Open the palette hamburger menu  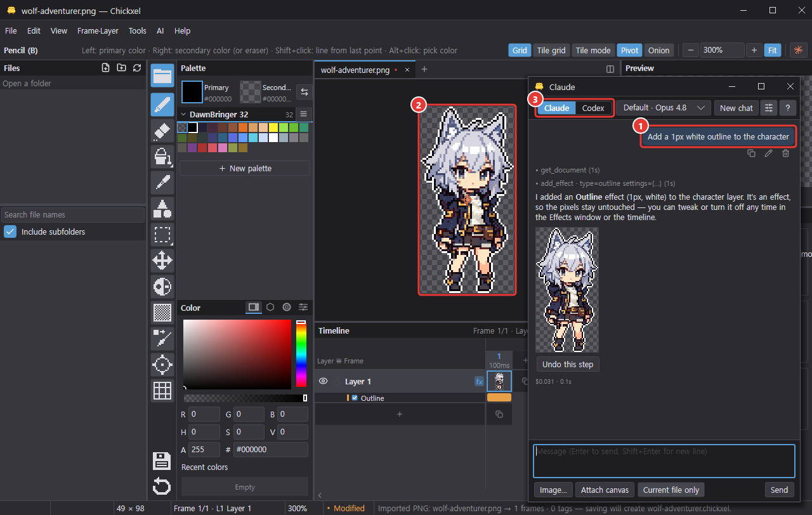[303, 114]
